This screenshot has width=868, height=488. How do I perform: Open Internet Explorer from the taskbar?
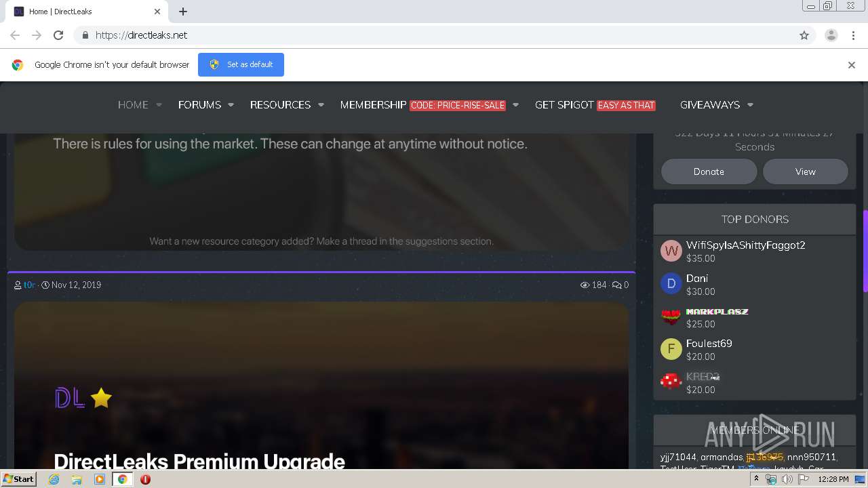click(54, 479)
